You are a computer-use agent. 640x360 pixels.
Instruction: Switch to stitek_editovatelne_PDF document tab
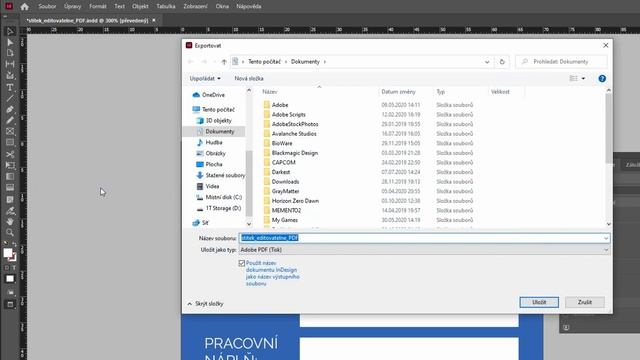point(87,20)
